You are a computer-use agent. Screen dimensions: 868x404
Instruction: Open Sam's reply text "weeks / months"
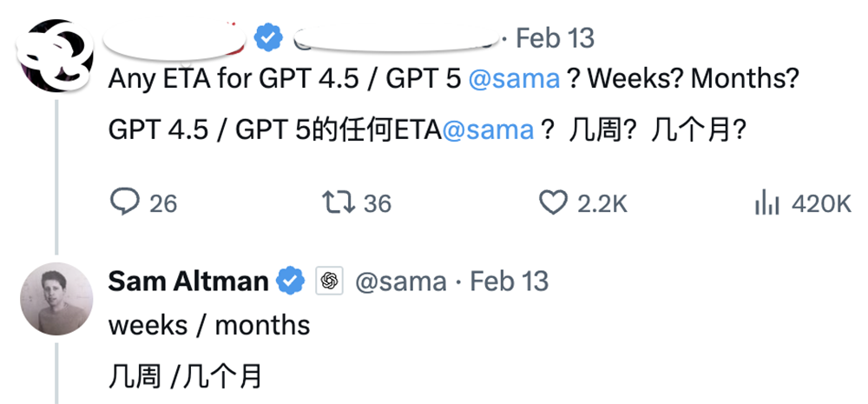pyautogui.click(x=209, y=325)
